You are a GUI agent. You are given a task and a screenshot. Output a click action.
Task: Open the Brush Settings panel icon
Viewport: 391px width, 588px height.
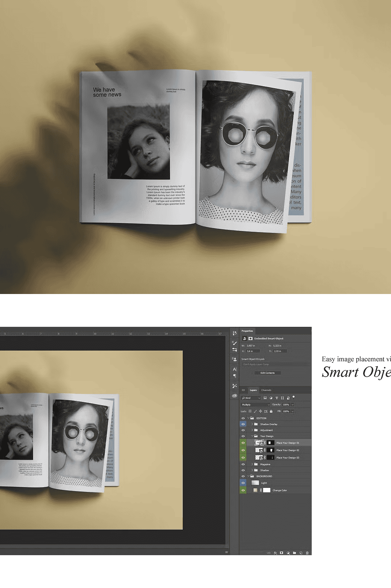tap(235, 343)
